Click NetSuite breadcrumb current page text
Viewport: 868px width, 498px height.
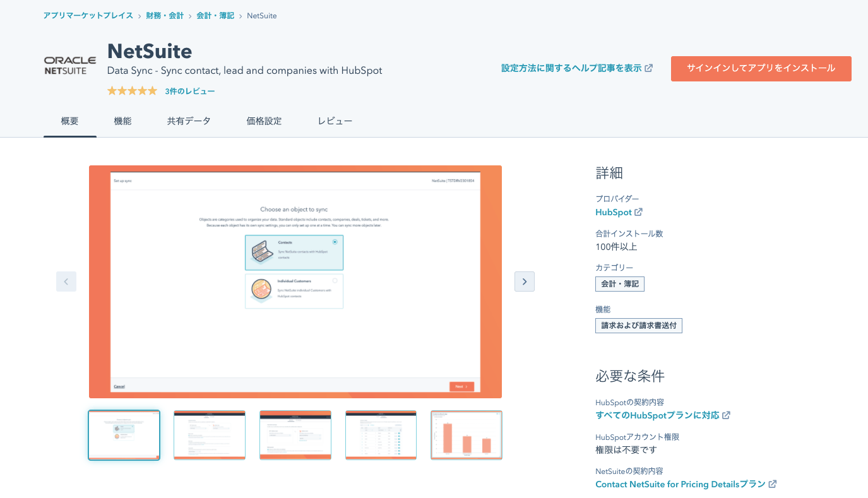tap(262, 16)
